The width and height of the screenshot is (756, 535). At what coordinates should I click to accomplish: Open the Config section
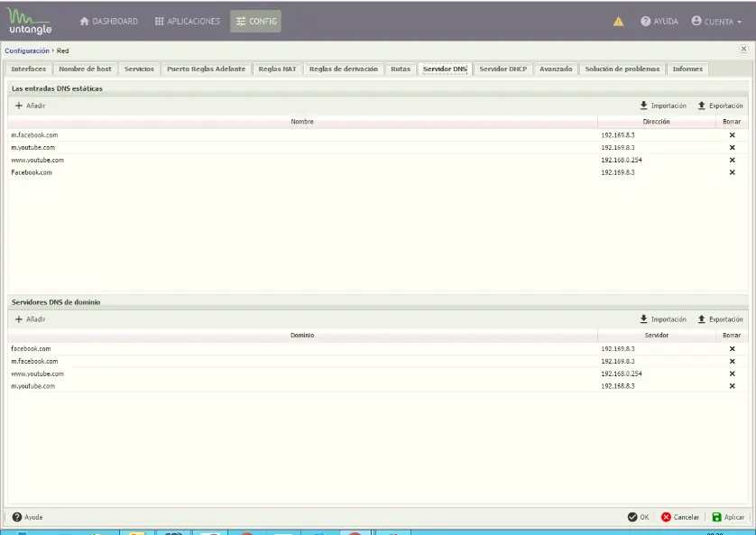pos(255,22)
